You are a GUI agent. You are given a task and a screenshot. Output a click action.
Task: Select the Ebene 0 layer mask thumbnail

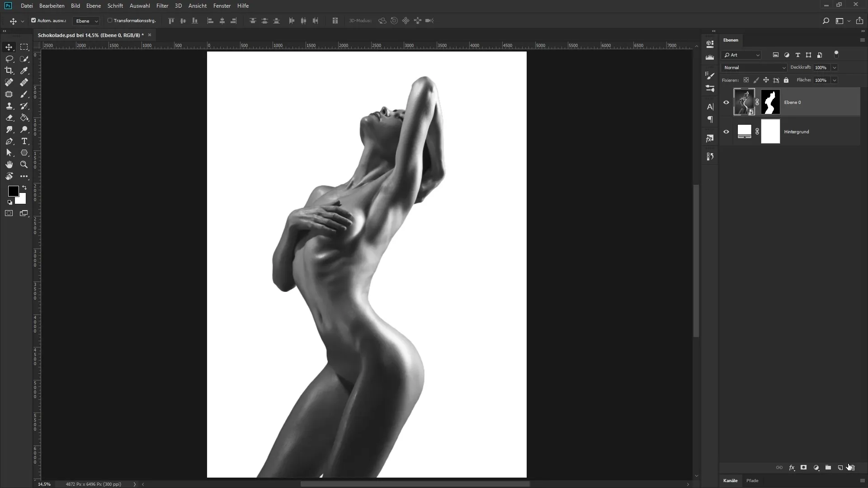[x=770, y=102]
